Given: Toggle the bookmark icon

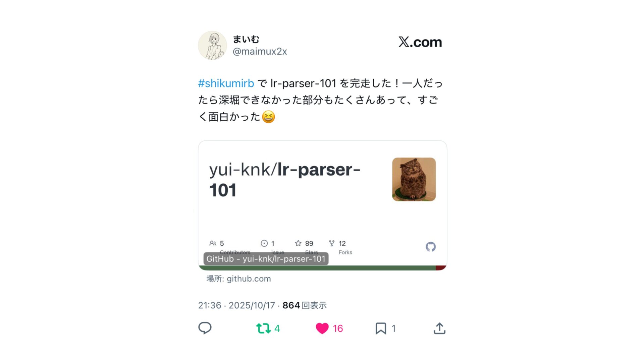Looking at the screenshot, I should 381,328.
